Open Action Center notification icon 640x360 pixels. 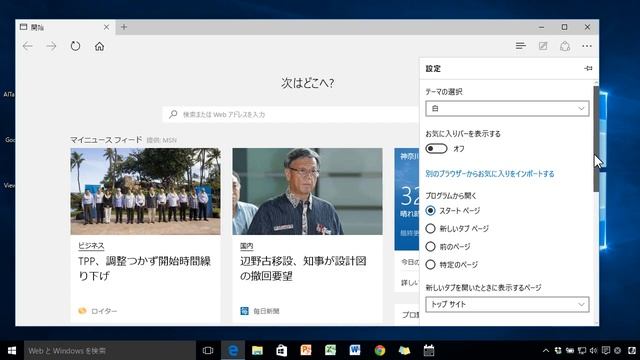606,351
